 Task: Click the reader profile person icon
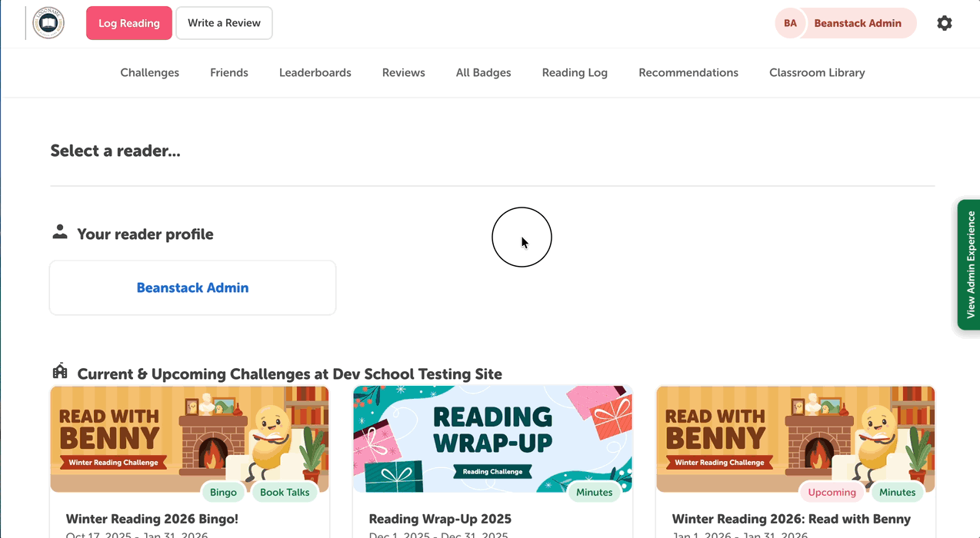60,232
